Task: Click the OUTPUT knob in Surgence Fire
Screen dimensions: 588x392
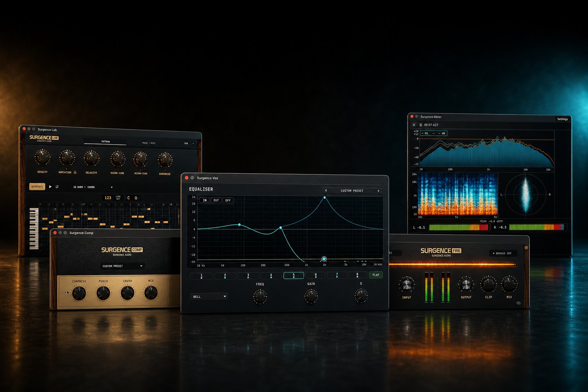Action: pyautogui.click(x=466, y=284)
